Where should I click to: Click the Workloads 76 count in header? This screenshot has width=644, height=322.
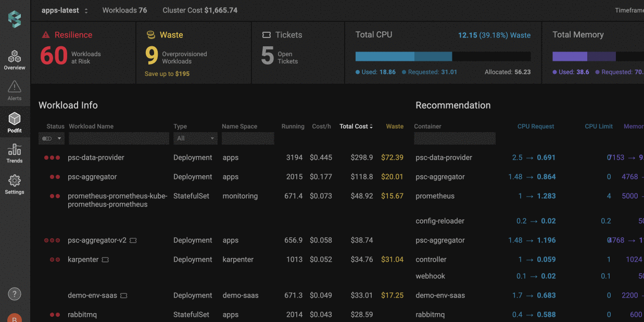(x=124, y=10)
